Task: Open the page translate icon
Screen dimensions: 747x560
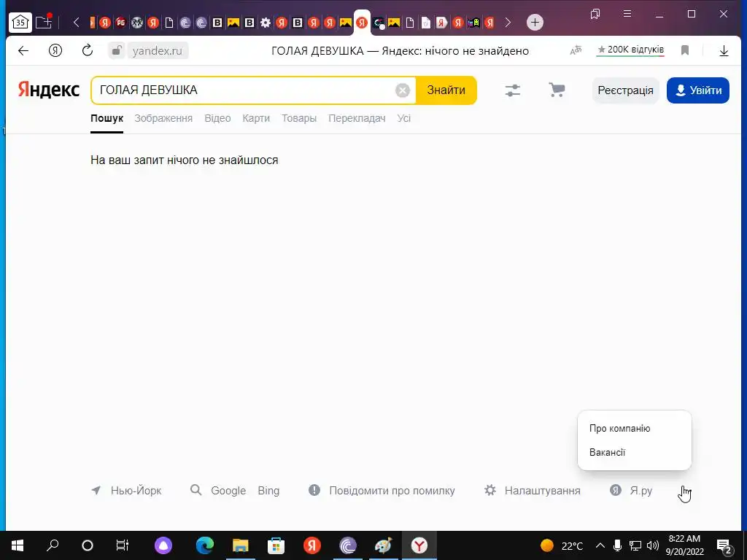Action: [x=576, y=50]
